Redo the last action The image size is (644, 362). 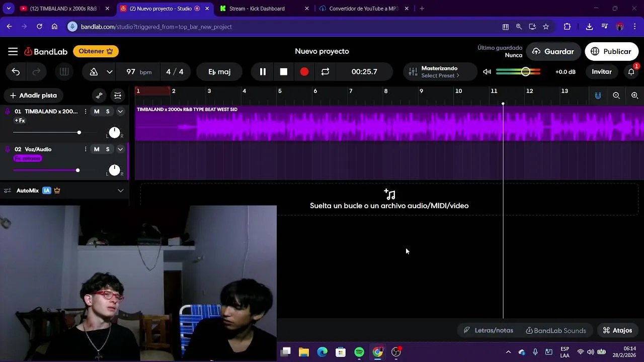(x=36, y=72)
